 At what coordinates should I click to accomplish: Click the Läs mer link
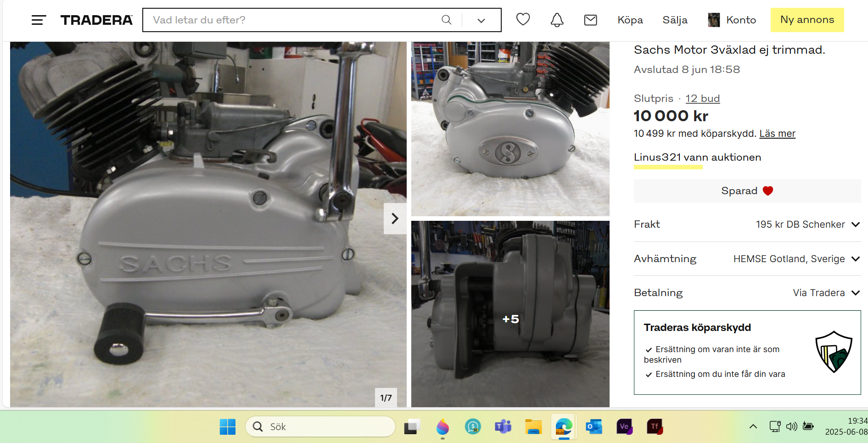point(777,134)
